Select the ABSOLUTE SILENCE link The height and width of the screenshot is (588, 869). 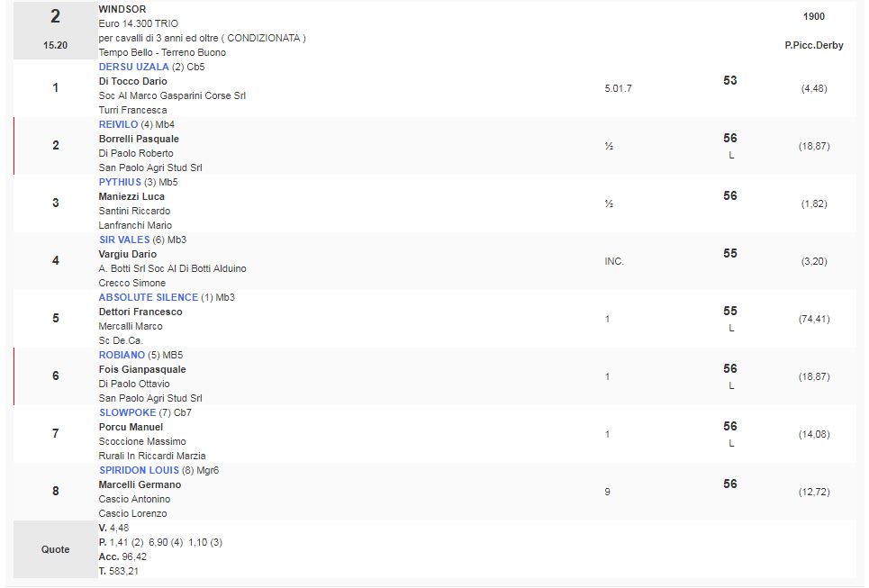click(x=148, y=297)
